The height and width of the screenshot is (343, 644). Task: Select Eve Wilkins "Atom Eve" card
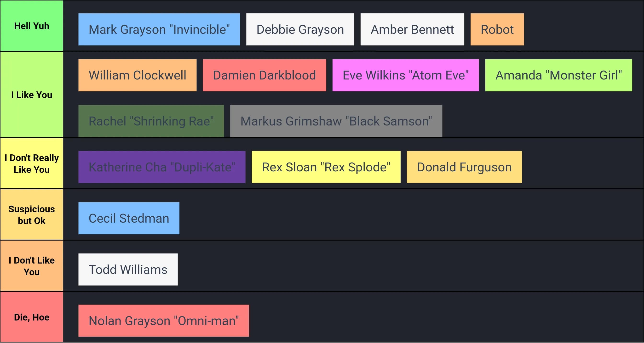[x=406, y=75]
